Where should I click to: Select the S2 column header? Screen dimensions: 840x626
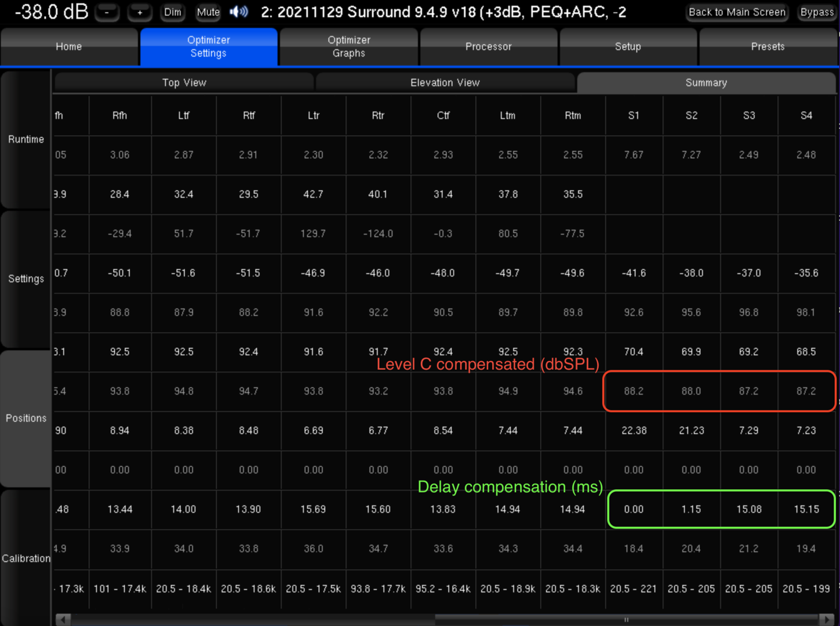pos(692,115)
